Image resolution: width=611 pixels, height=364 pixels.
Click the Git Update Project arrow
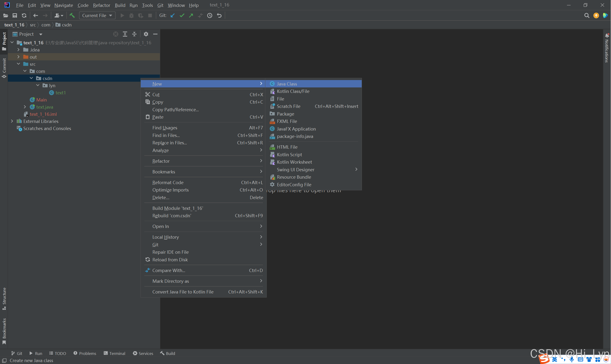[173, 15]
